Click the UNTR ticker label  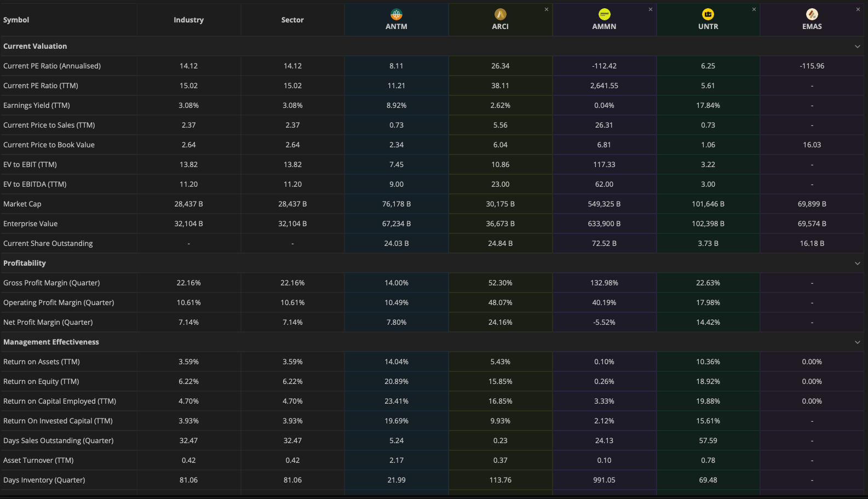click(708, 26)
